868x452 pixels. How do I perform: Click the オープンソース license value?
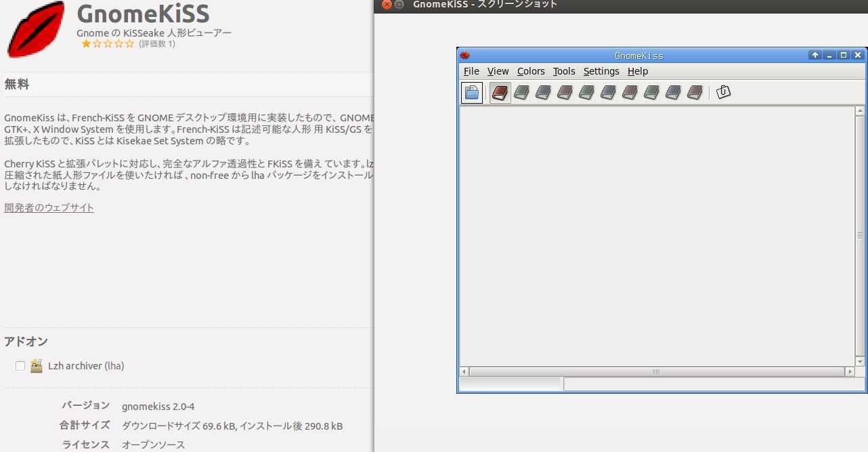click(x=153, y=445)
